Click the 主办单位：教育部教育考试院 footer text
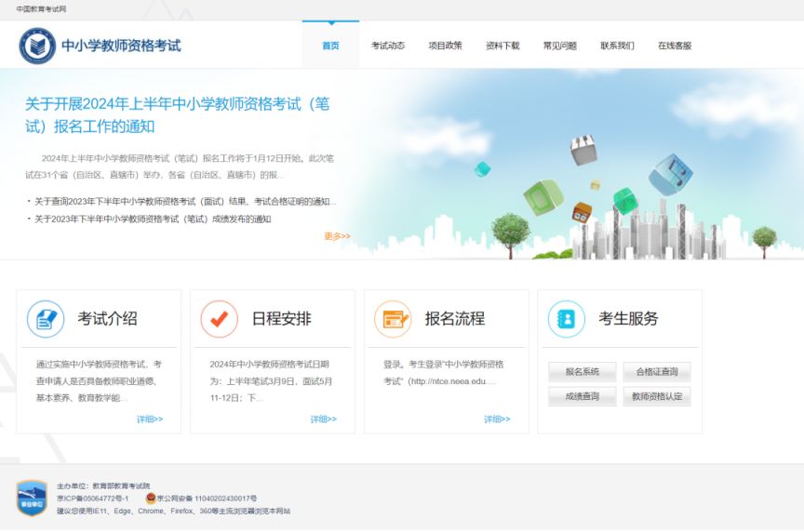The image size is (804, 532). click(103, 485)
